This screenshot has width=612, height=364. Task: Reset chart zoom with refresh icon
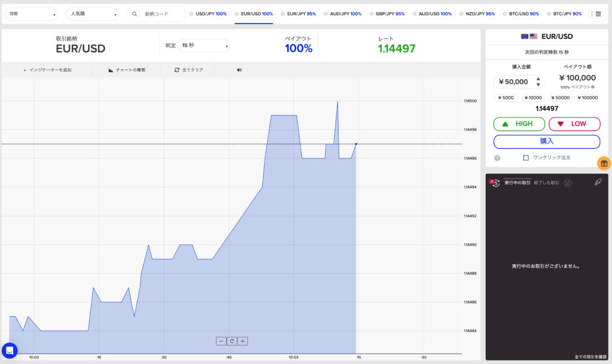tap(232, 341)
